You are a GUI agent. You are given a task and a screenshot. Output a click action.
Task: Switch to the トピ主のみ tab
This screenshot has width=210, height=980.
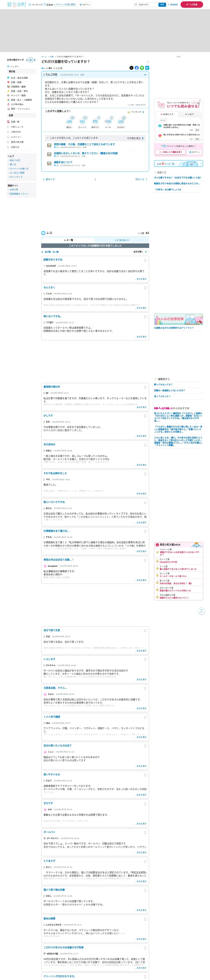122,240
